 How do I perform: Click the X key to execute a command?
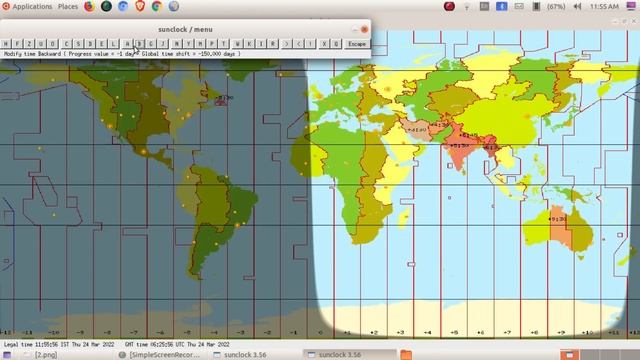pos(324,44)
